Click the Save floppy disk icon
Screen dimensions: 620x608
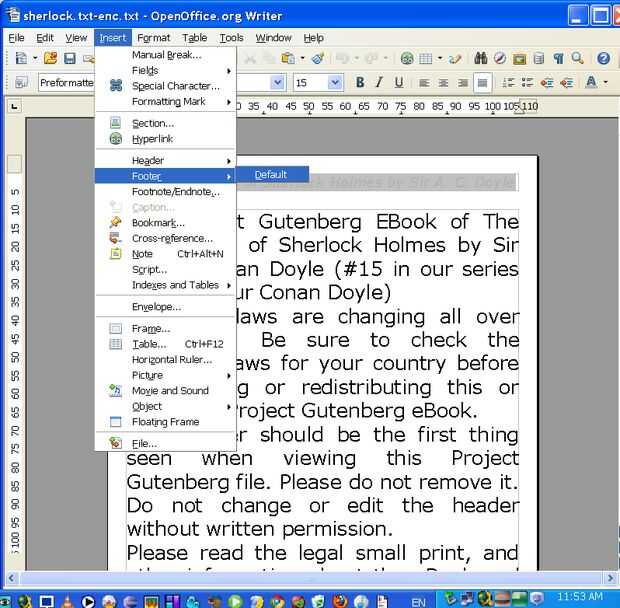click(70, 59)
